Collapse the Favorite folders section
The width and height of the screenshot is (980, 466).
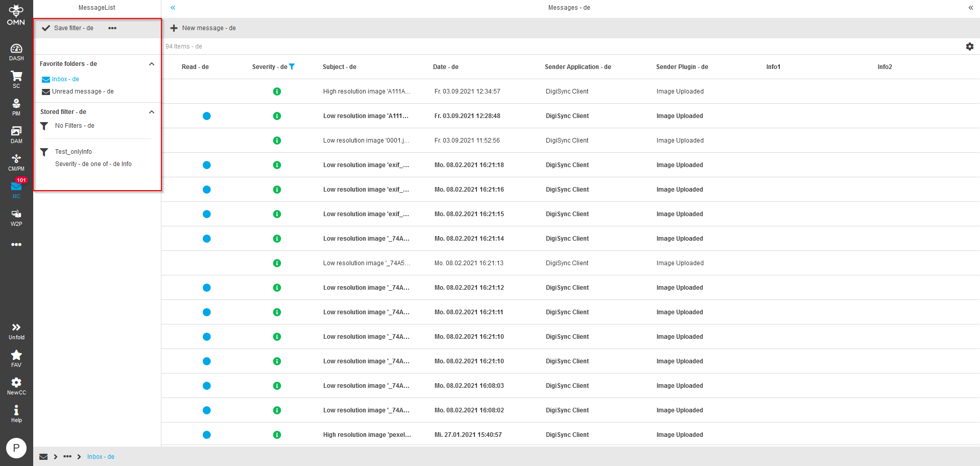tap(151, 64)
